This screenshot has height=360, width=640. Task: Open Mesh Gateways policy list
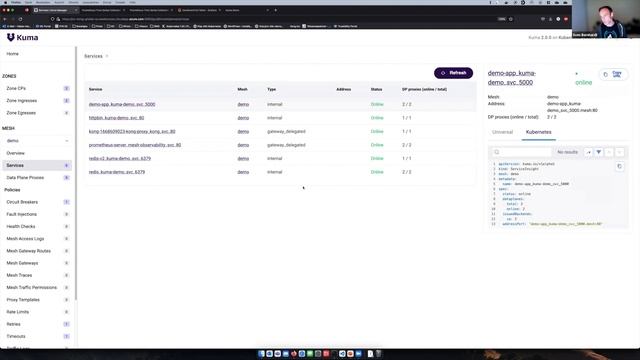tap(22, 264)
